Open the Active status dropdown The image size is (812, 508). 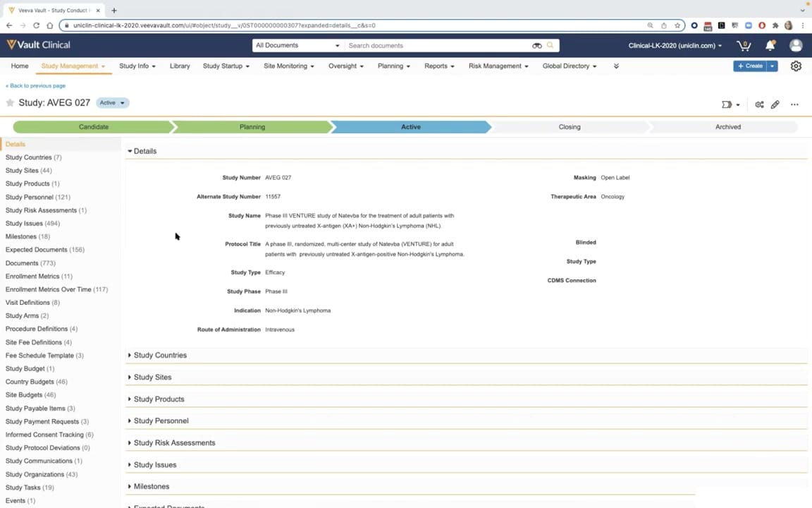point(112,102)
